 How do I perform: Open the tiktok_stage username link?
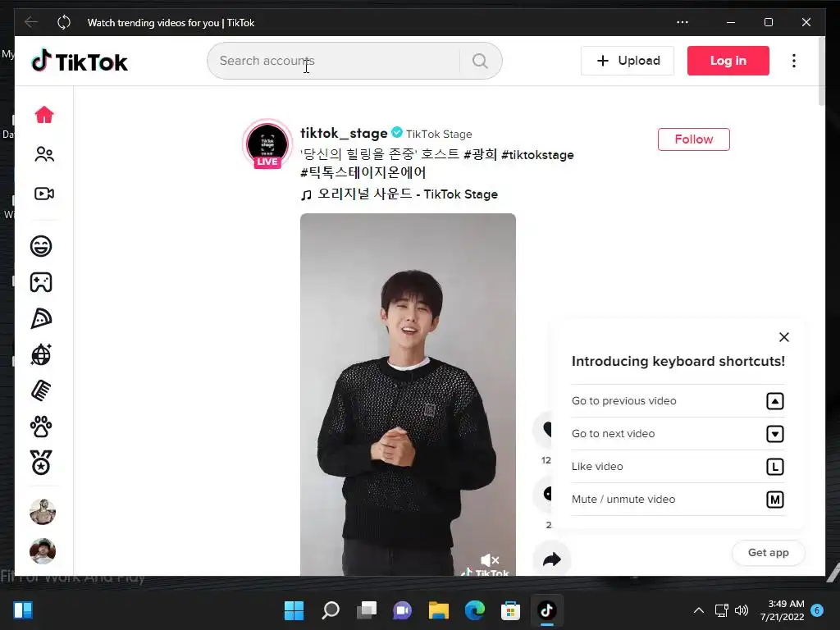tap(344, 133)
